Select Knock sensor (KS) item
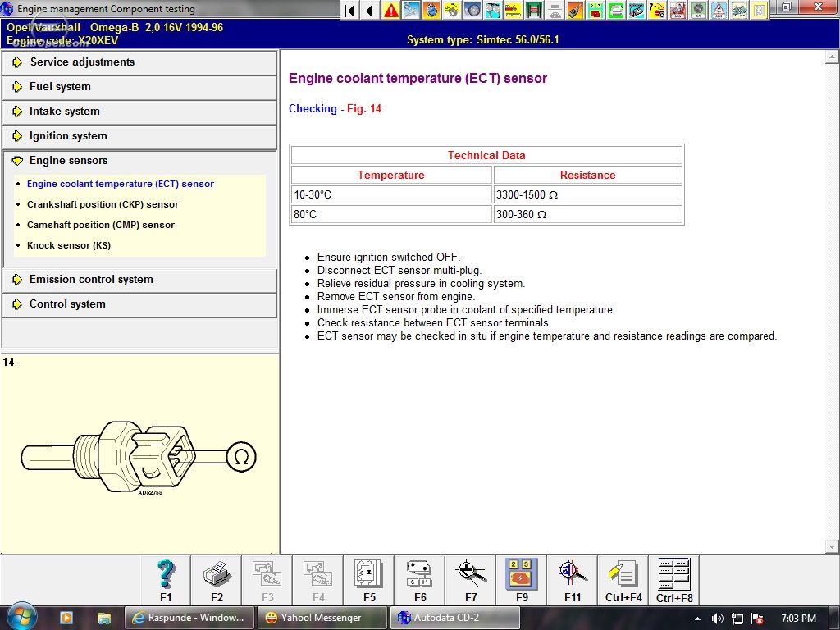840x630 pixels. click(x=69, y=245)
